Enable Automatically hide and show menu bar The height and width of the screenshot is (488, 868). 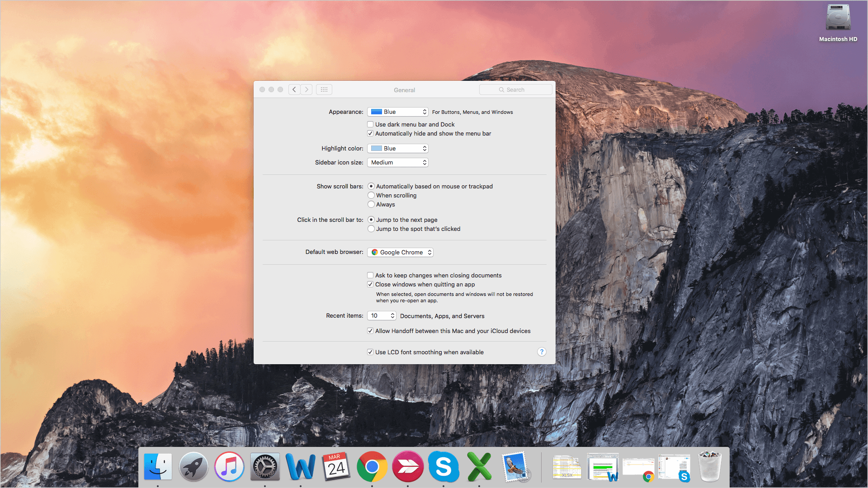click(370, 133)
